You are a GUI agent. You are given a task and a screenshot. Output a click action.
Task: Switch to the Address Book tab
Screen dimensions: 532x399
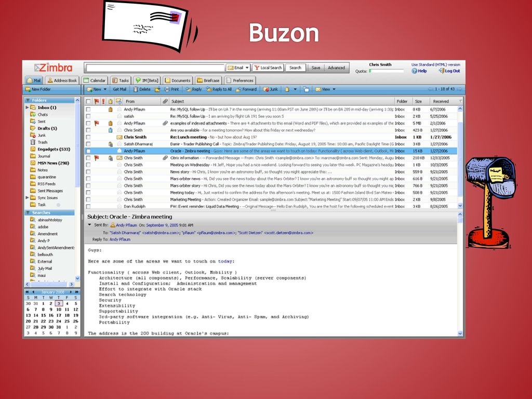click(62, 81)
